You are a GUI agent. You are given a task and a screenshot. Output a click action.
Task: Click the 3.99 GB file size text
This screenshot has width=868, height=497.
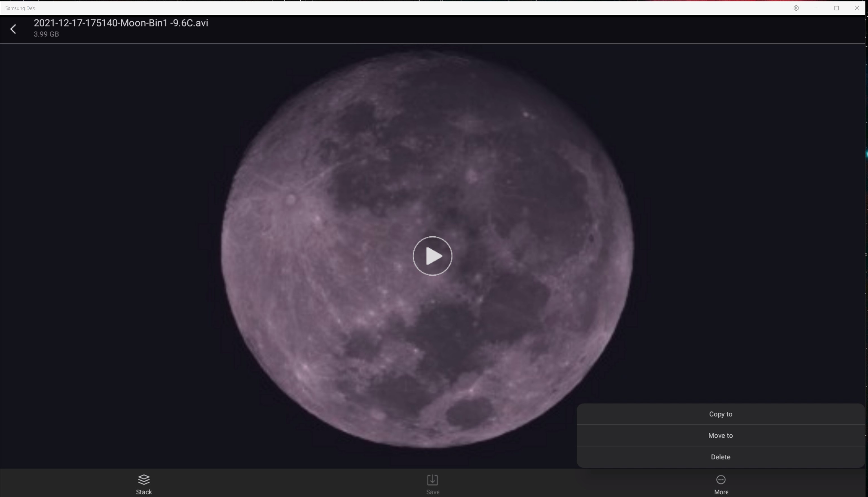tap(46, 34)
